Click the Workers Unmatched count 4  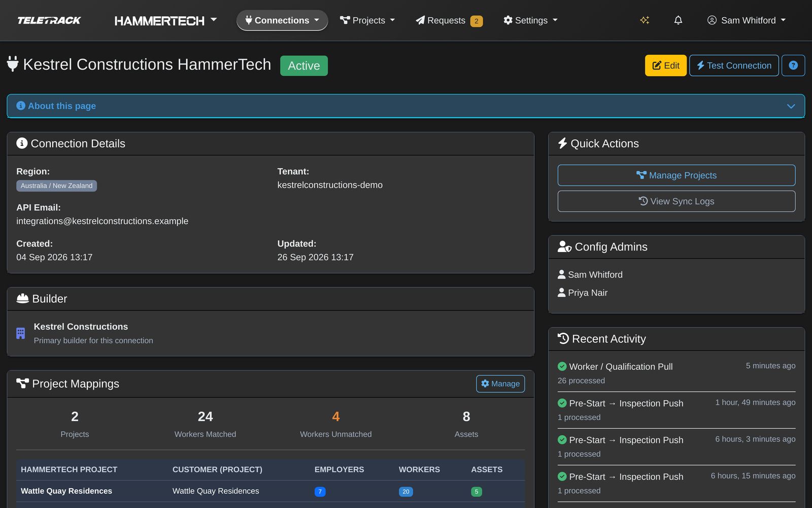click(335, 417)
